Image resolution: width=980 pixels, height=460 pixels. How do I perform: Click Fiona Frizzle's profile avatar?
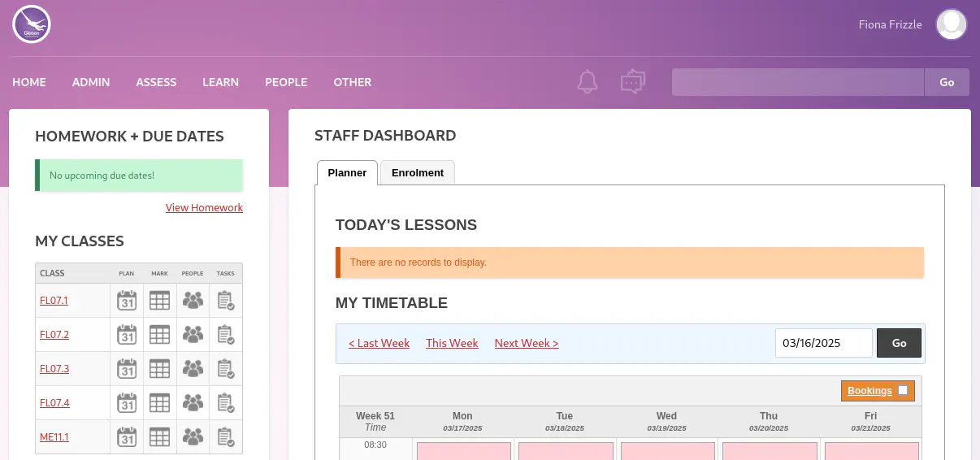click(951, 24)
